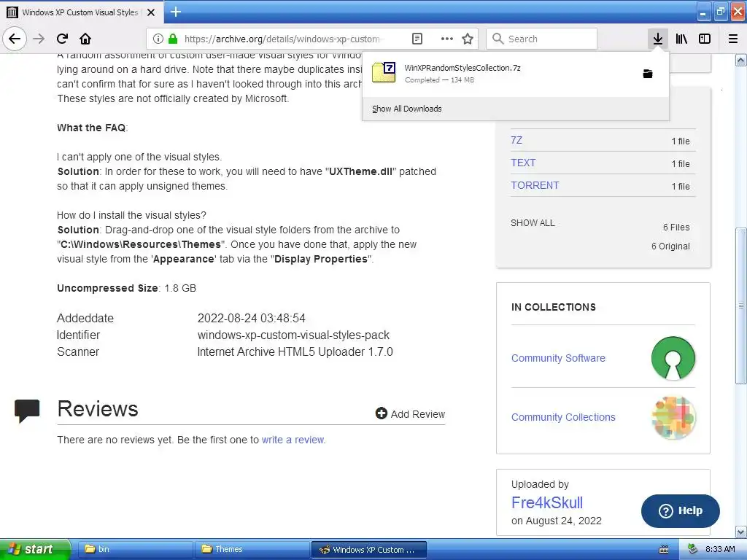Click Add Review
Viewport: 747px width, 560px height.
pos(410,414)
